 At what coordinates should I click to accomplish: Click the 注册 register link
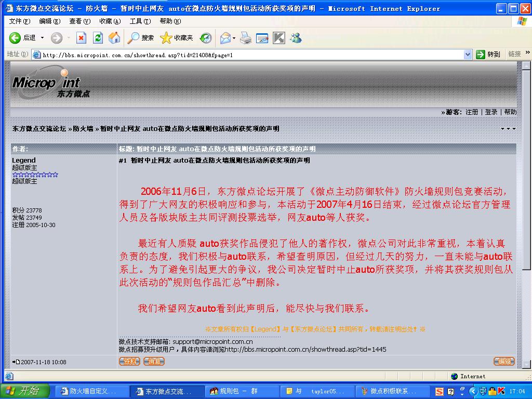coord(472,112)
